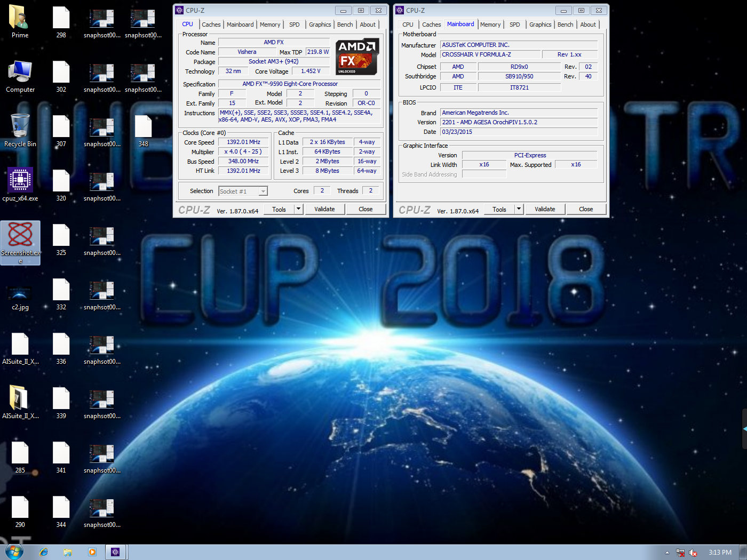Open the Windows Start orb
Image resolution: width=747 pixels, height=560 pixels.
coord(14,552)
